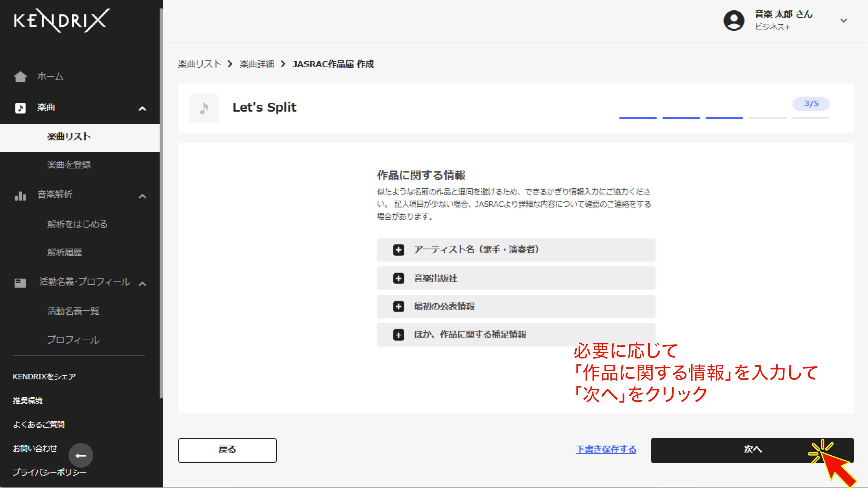Click the 戻る button

click(x=227, y=451)
